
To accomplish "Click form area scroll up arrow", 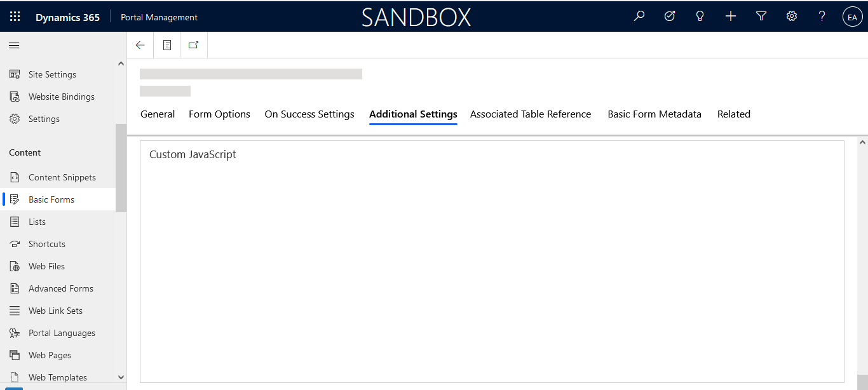I will (x=862, y=142).
